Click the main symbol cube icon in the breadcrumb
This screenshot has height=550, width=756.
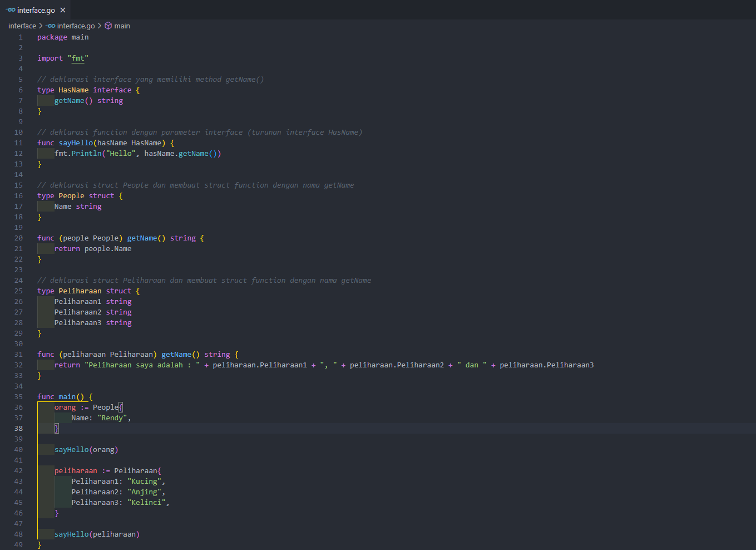point(108,26)
